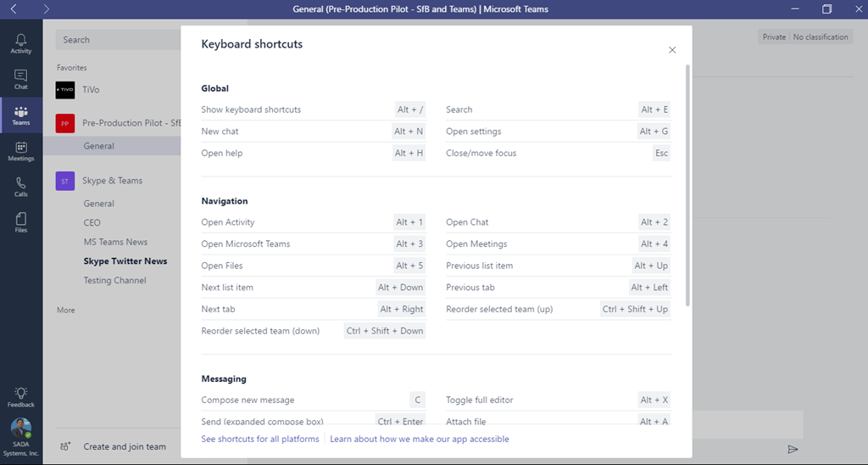Click the Open help shortcut label

coord(222,153)
